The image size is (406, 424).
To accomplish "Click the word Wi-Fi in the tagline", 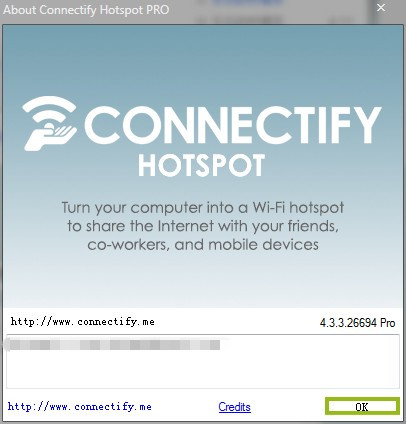I will [x=269, y=207].
